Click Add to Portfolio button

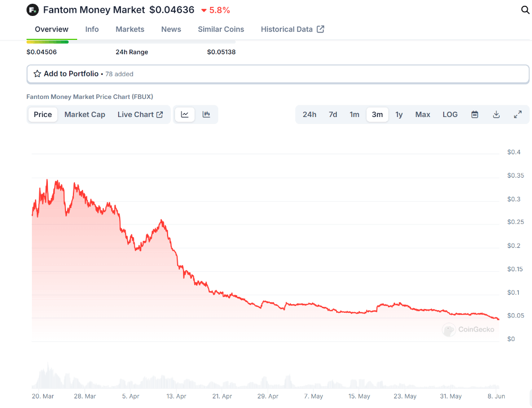[x=278, y=74]
